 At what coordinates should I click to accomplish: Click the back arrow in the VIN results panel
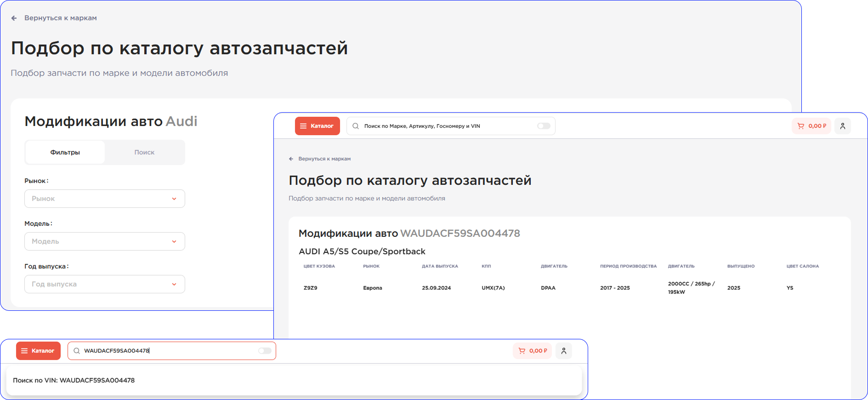(291, 159)
